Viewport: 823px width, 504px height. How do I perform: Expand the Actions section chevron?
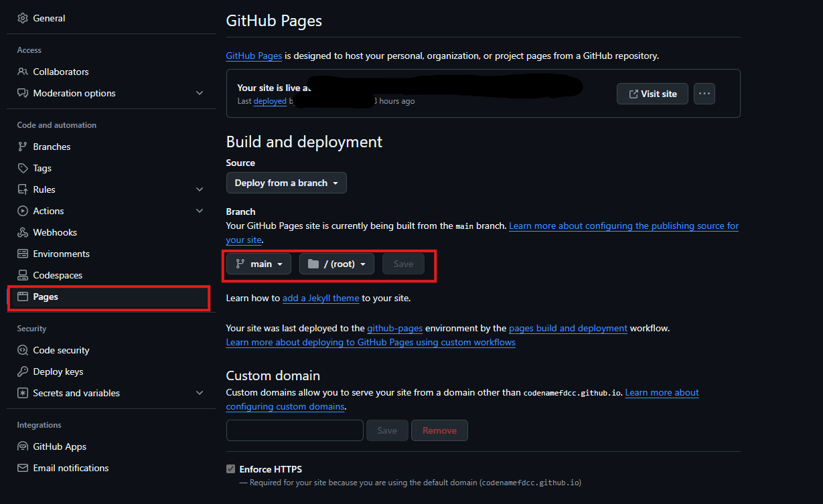[x=200, y=211]
